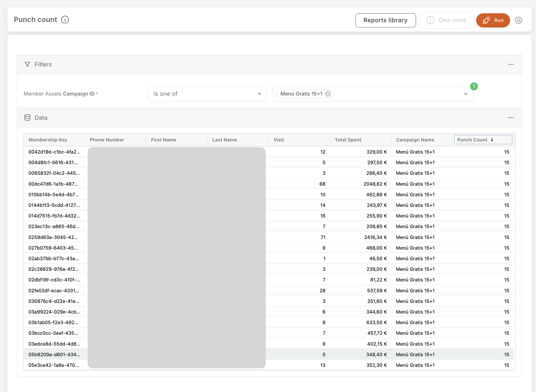Click the Filters funnel icon
The height and width of the screenshot is (392, 536).
pyautogui.click(x=27, y=64)
